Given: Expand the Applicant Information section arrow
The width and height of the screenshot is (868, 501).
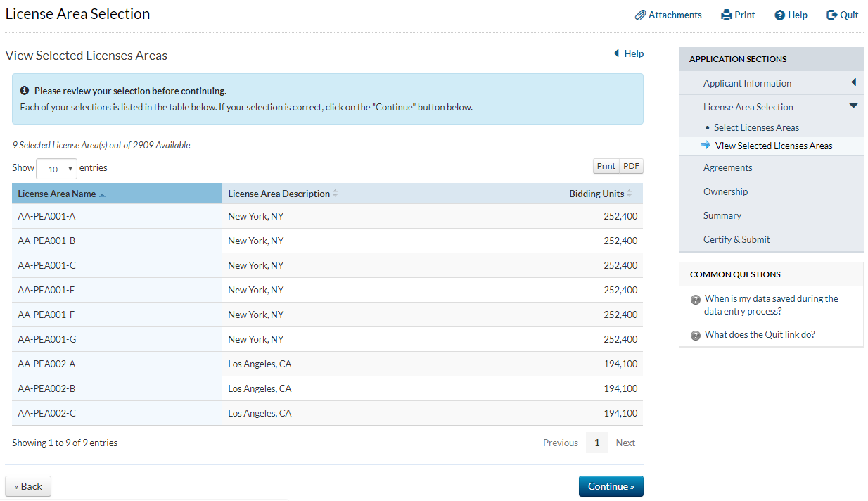Looking at the screenshot, I should (853, 82).
